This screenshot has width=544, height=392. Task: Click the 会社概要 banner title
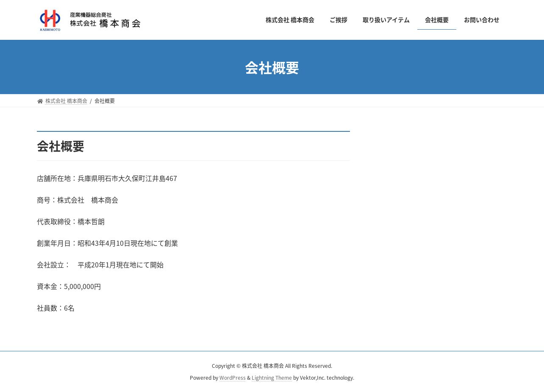272,68
